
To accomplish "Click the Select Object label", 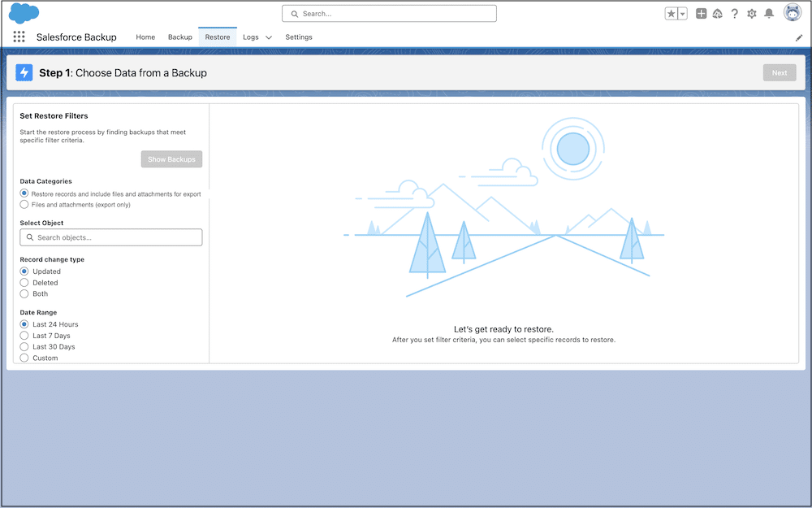I will (x=42, y=223).
